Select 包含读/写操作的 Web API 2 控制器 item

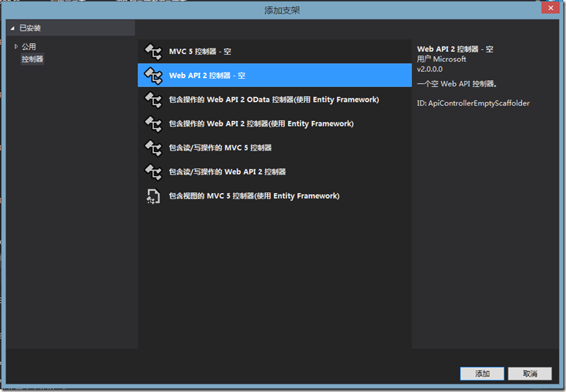pyautogui.click(x=274, y=172)
